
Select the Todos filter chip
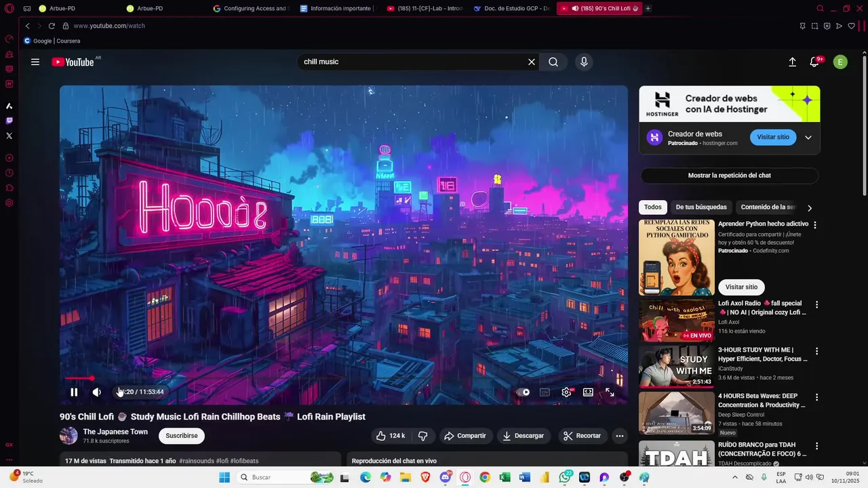pyautogui.click(x=652, y=207)
